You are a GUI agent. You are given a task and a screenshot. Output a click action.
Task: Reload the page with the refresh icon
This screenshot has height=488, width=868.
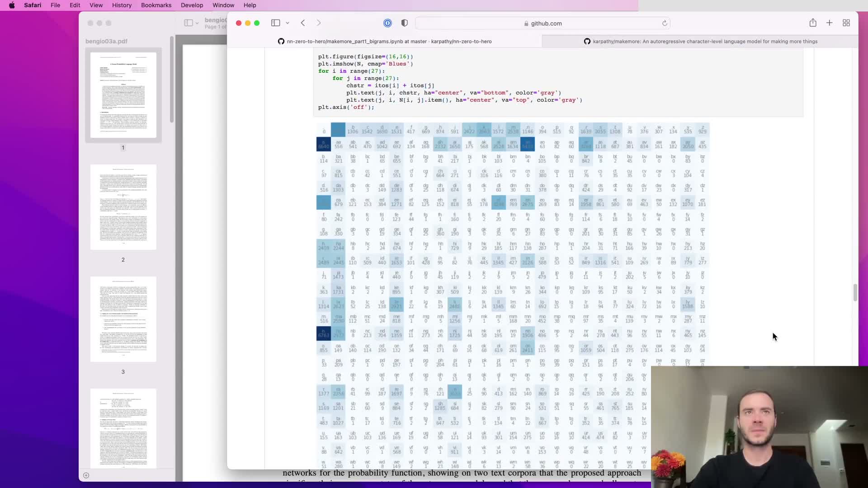(665, 23)
